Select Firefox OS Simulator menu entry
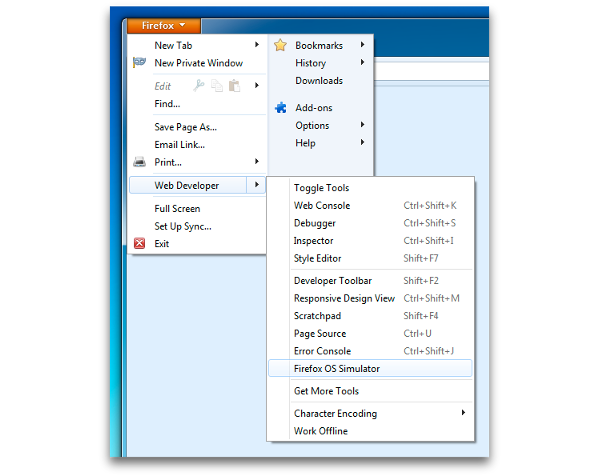The width and height of the screenshot is (600, 476). tap(336, 369)
